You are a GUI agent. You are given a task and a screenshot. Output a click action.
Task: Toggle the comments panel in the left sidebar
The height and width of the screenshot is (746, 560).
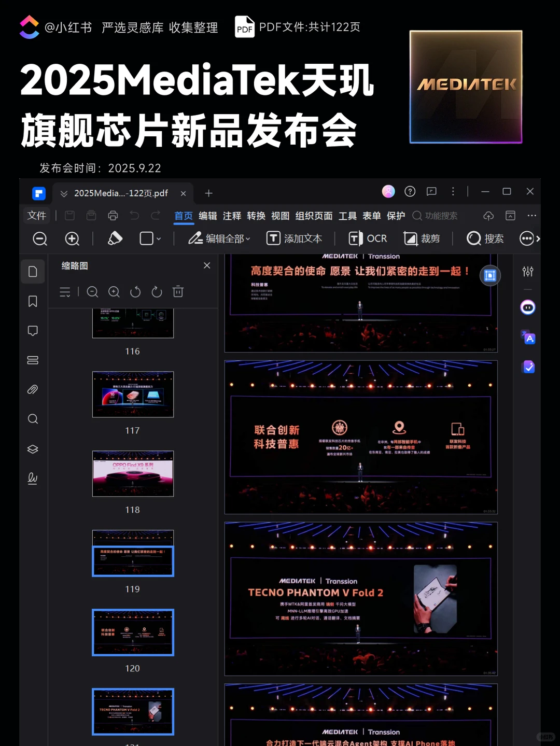[x=33, y=330]
